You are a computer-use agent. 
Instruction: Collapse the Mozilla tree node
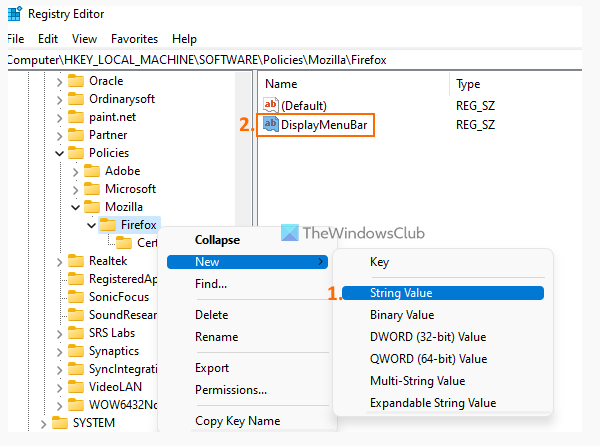75,207
